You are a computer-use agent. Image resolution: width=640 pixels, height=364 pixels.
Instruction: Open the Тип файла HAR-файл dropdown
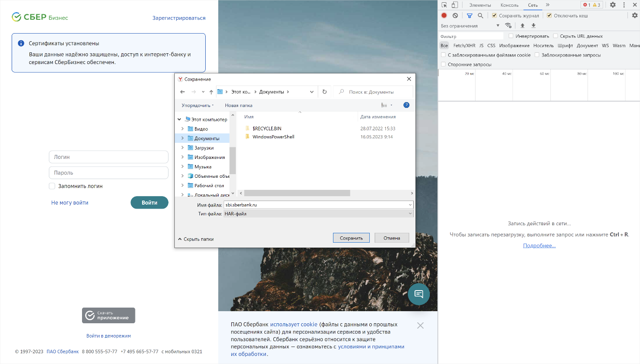click(318, 214)
